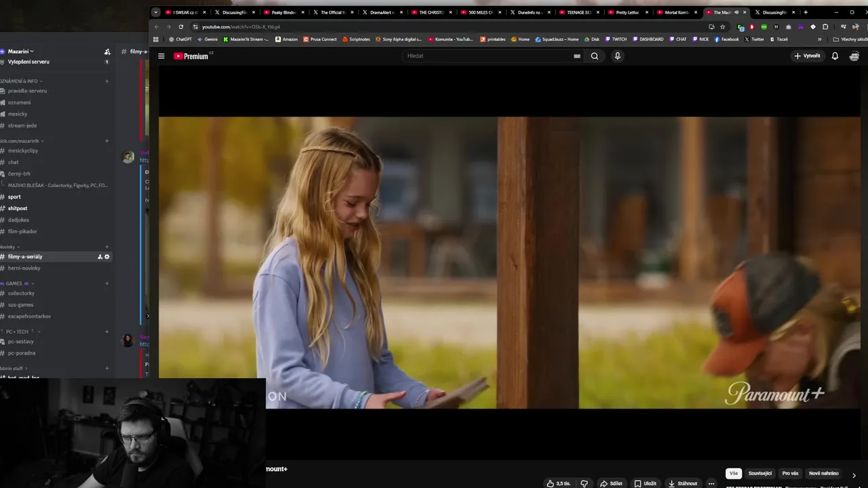868x488 pixels.
Task: Advance filter chips with right arrow
Action: 854,474
